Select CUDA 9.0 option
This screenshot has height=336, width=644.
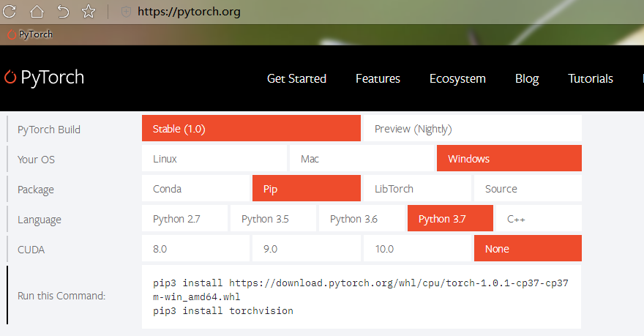[x=307, y=248]
